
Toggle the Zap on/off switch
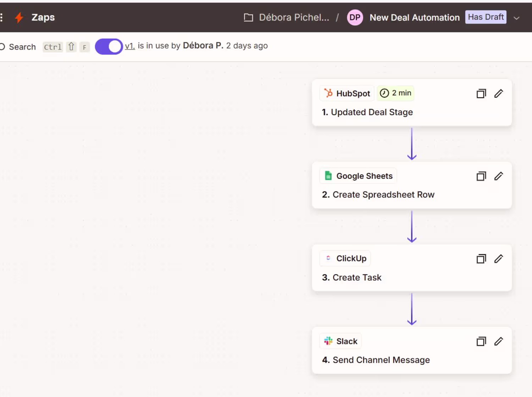109,46
